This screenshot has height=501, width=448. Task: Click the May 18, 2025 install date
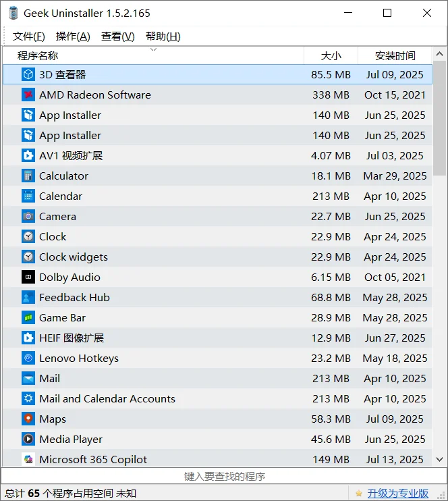[x=395, y=358]
